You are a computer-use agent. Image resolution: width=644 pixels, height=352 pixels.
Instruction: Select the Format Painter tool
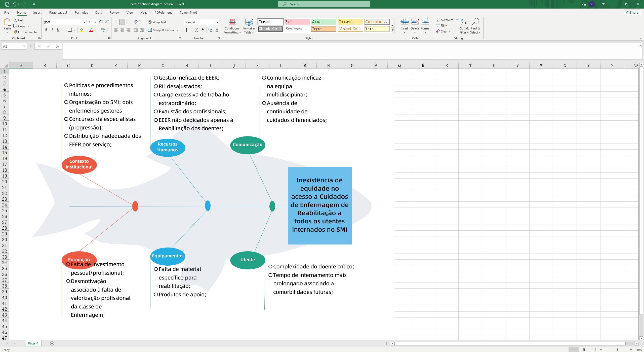pyautogui.click(x=26, y=32)
